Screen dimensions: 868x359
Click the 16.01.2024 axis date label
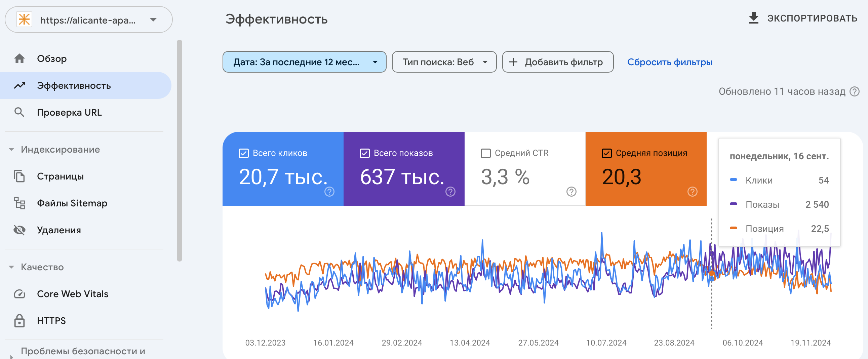click(333, 343)
